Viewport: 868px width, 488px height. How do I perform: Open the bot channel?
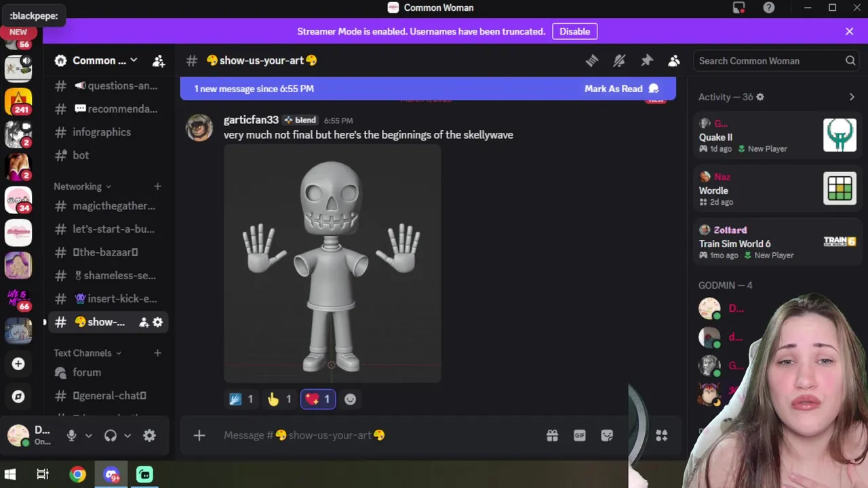coord(108,155)
